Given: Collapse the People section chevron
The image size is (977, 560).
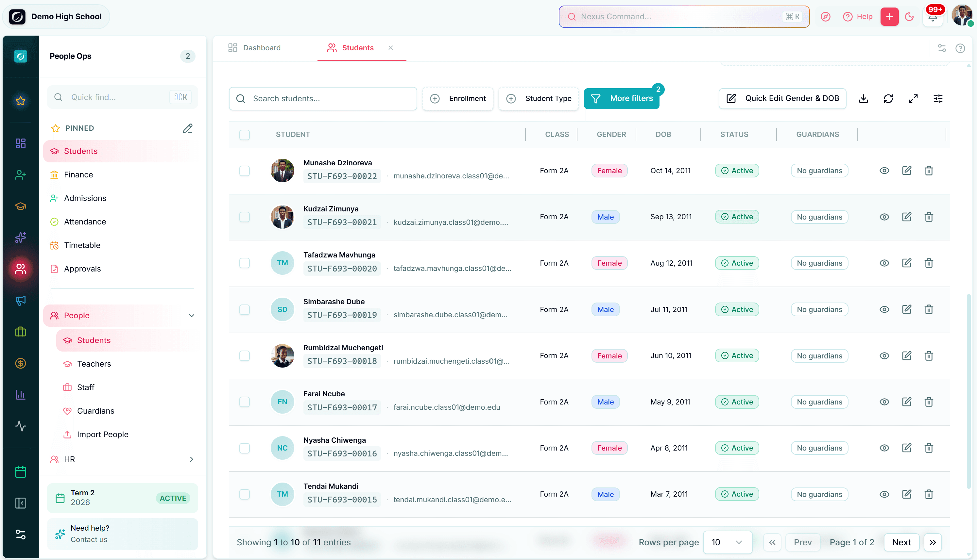Looking at the screenshot, I should click(191, 315).
